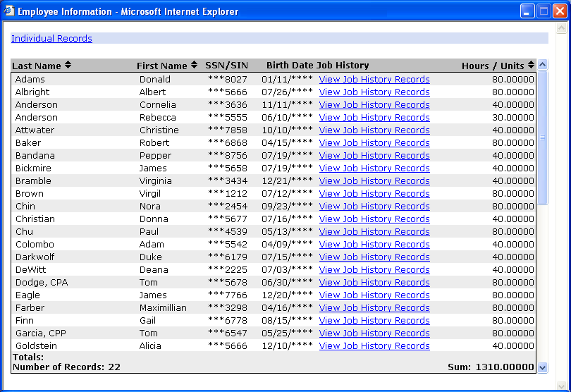Click scrollbar down arrow in table
This screenshot has height=392, width=571.
click(542, 367)
